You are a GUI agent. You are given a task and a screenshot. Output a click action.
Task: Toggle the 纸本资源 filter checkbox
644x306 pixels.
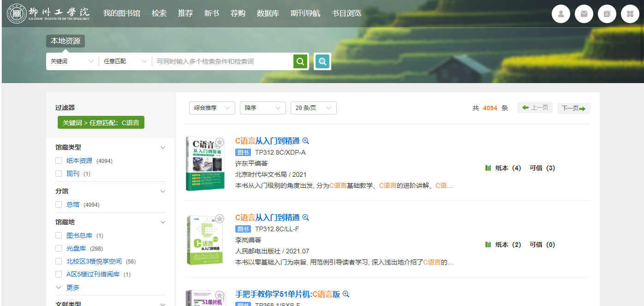pyautogui.click(x=59, y=161)
